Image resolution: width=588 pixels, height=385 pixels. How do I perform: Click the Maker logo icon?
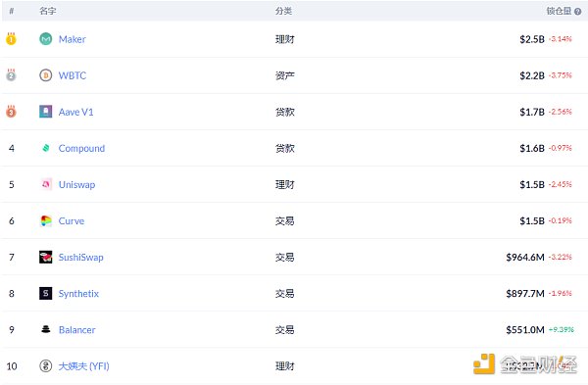tap(46, 39)
